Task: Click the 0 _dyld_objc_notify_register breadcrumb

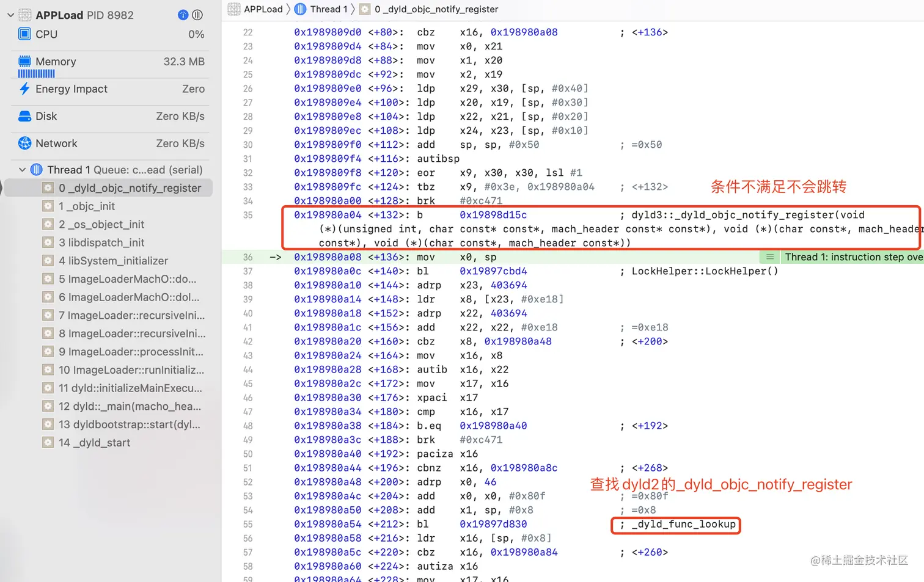Action: pyautogui.click(x=436, y=9)
